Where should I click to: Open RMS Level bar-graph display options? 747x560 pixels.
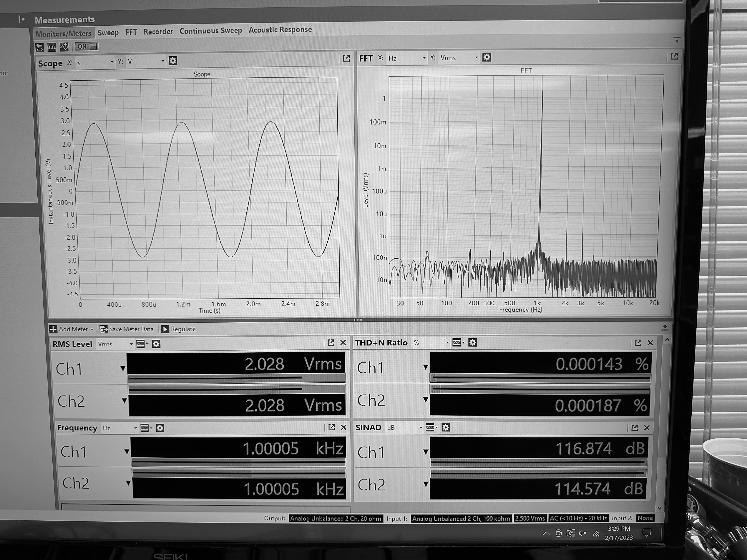[x=142, y=344]
